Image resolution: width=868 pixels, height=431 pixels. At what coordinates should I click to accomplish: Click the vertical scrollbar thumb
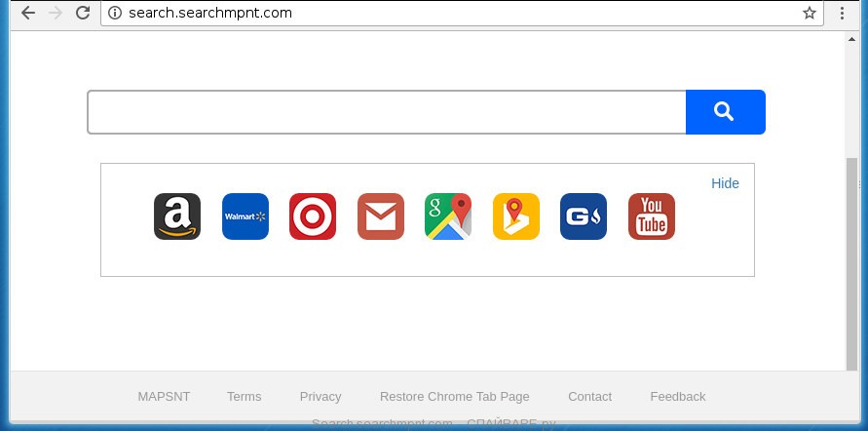[852, 263]
